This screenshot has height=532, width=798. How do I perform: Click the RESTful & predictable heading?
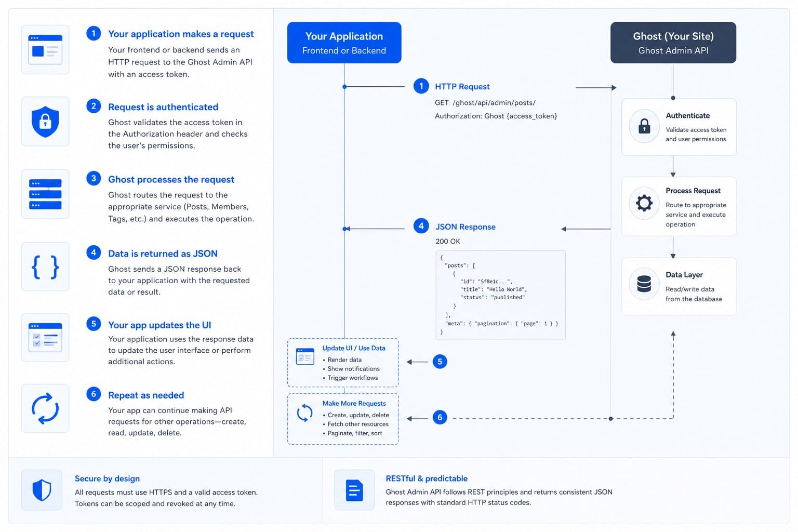[427, 478]
